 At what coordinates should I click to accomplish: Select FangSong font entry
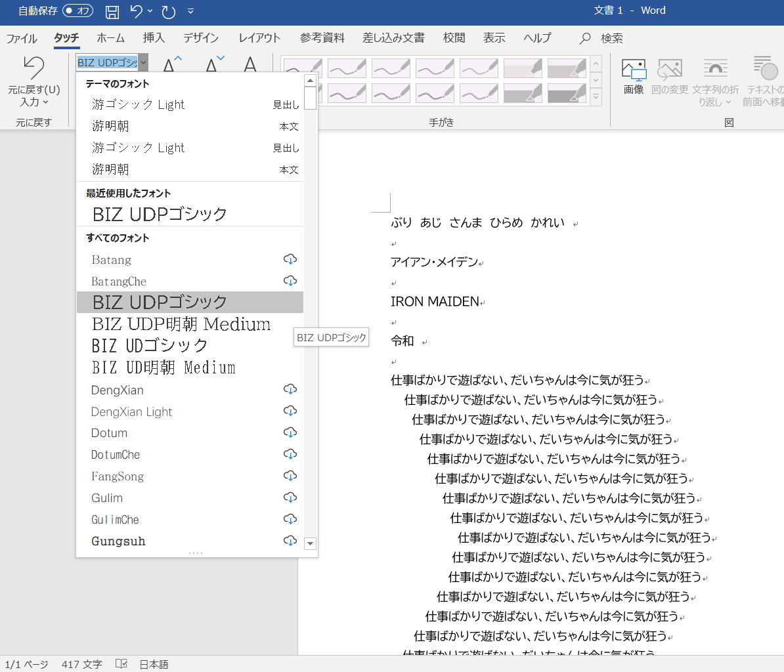[x=190, y=476]
